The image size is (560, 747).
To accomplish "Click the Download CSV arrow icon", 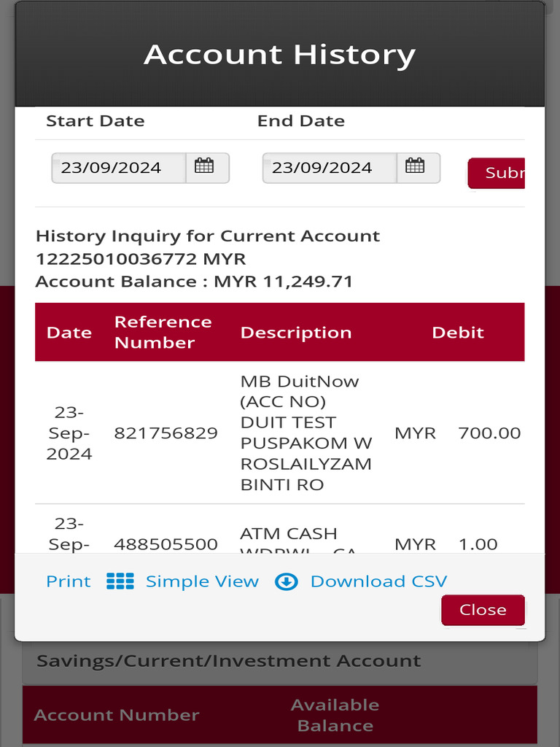I will [x=287, y=581].
